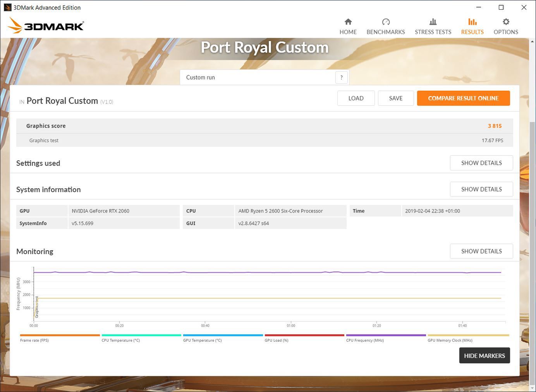This screenshot has height=392, width=536.
Task: Toggle the Frame rate (FPS) legend series
Action: click(x=34, y=340)
